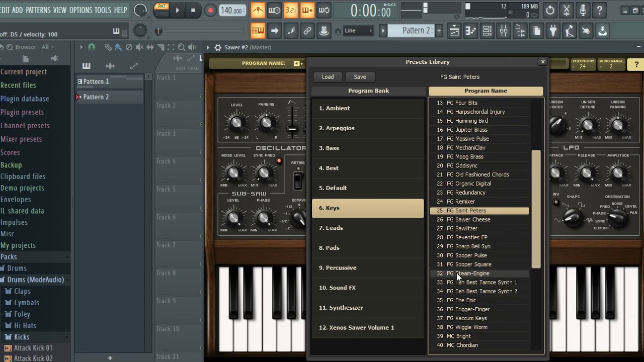644x362 pixels.
Task: Click the tempo field showing 140.000
Action: pyautogui.click(x=231, y=10)
